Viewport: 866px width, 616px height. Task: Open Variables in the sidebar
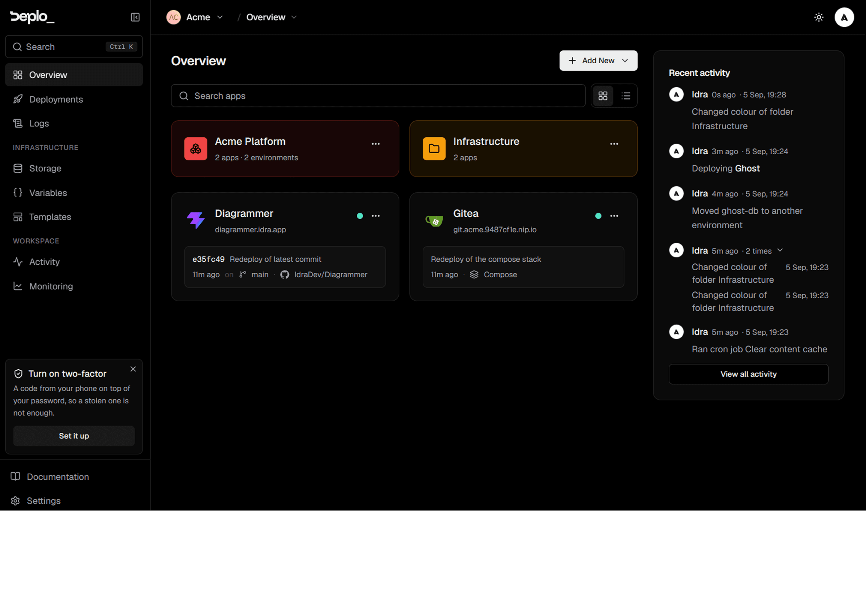[x=74, y=193]
